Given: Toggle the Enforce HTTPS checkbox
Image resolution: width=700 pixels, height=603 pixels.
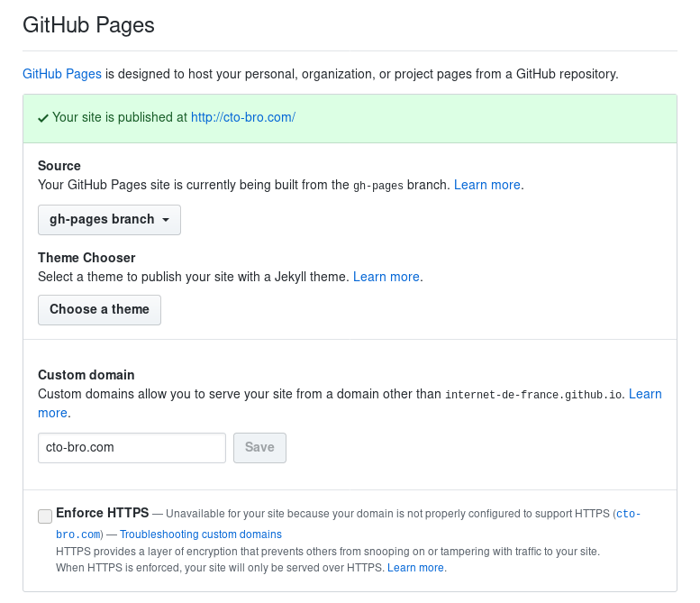Looking at the screenshot, I should (45, 516).
